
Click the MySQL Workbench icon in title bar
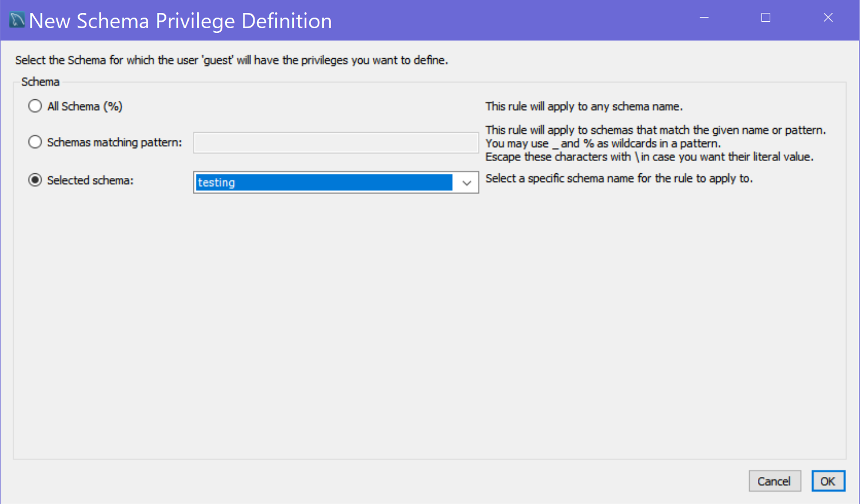(17, 20)
